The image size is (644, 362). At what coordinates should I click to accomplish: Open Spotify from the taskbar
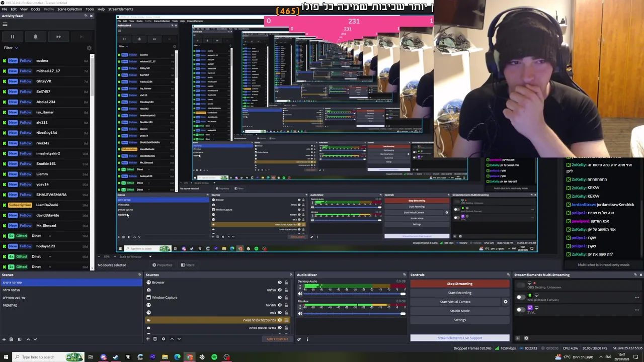point(214,357)
